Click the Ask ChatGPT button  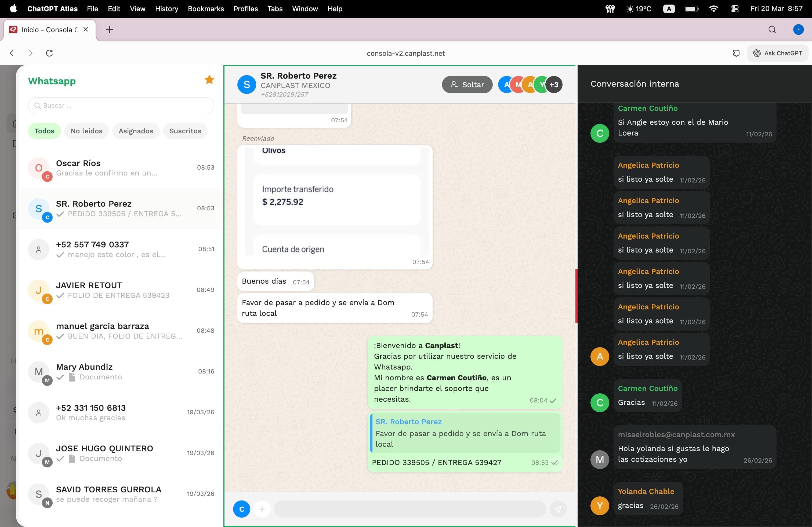778,53
